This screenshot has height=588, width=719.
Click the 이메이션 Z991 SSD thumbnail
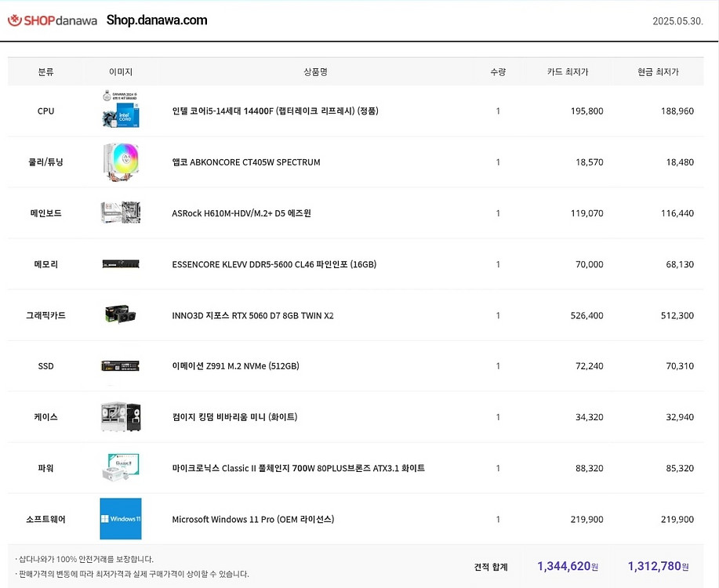point(120,366)
